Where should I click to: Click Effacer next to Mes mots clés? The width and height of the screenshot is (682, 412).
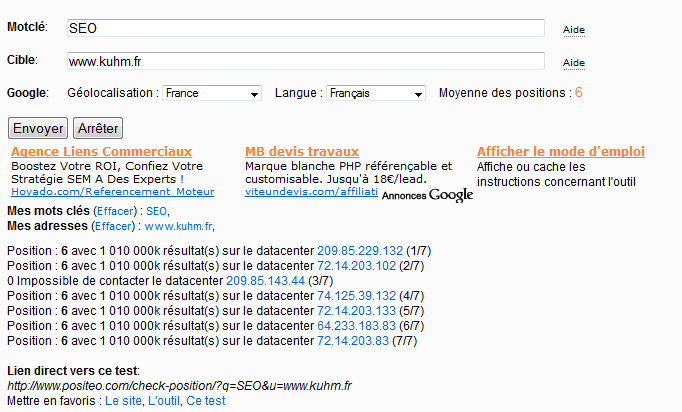point(115,211)
